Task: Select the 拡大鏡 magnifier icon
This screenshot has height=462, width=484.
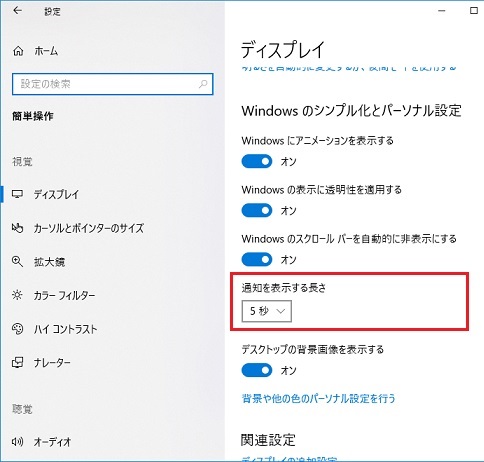Action: [17, 262]
